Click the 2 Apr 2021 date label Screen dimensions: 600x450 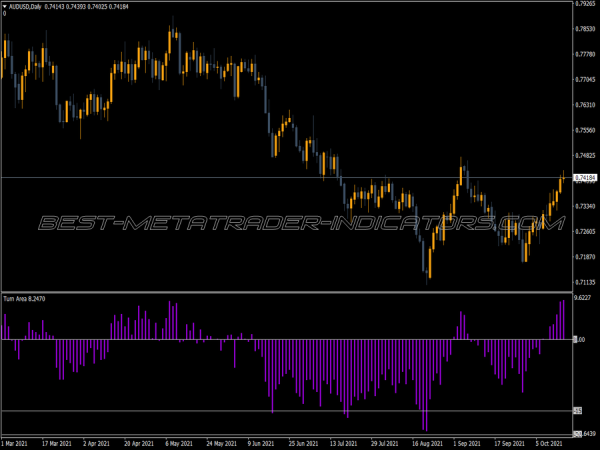click(96, 444)
